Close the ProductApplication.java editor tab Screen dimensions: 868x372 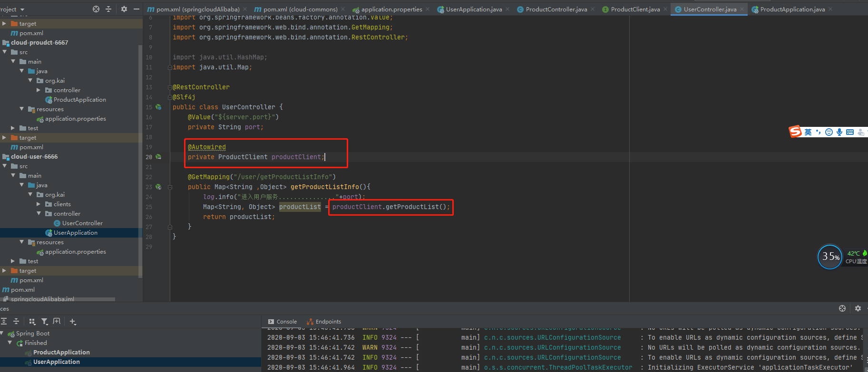(x=830, y=9)
